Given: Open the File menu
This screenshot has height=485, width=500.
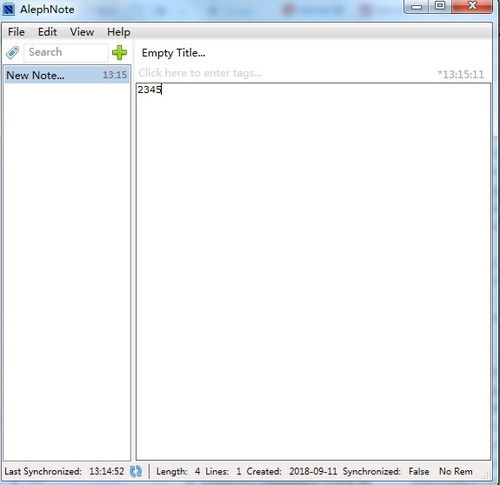Looking at the screenshot, I should pyautogui.click(x=16, y=32).
